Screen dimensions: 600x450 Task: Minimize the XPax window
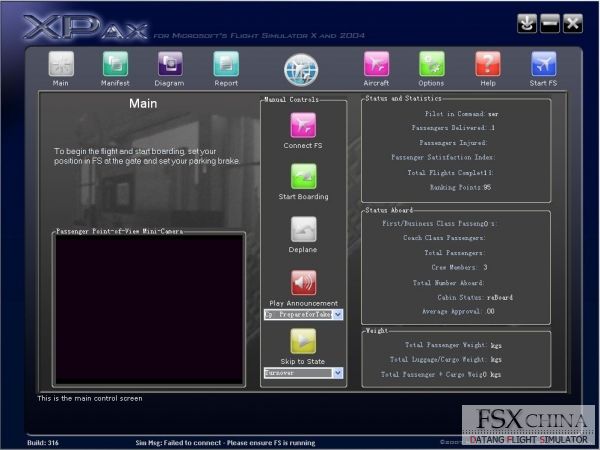point(550,23)
